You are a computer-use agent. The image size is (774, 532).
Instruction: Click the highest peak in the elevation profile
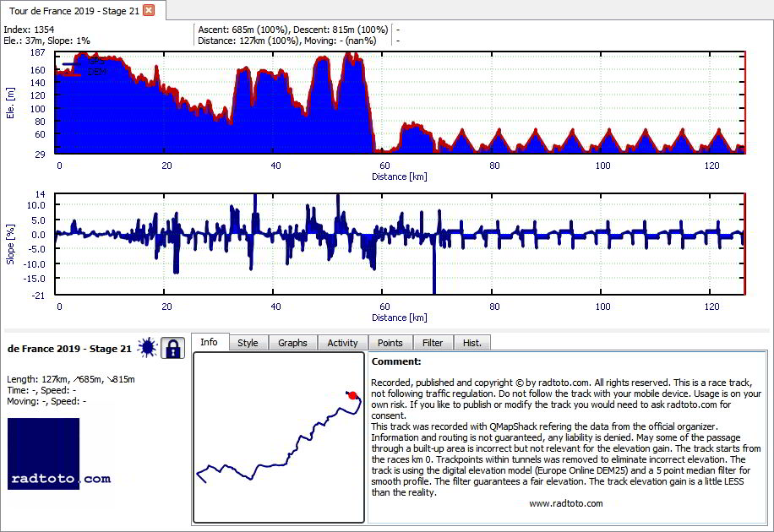pos(348,53)
